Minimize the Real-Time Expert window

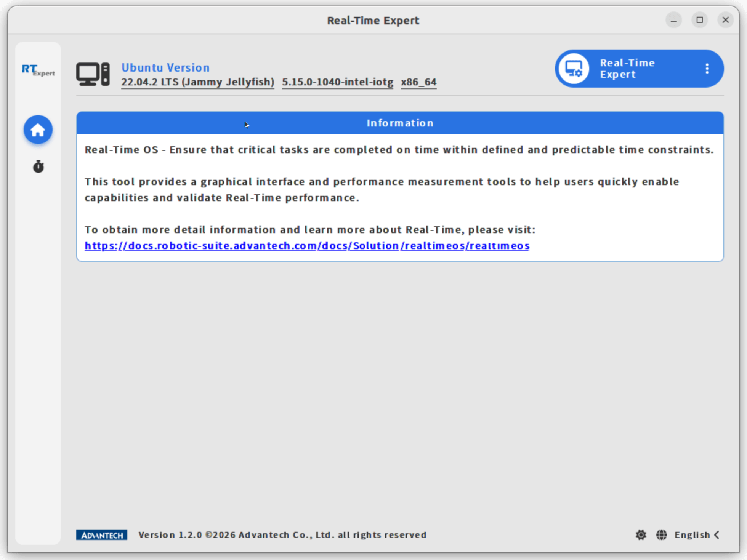[x=674, y=20]
